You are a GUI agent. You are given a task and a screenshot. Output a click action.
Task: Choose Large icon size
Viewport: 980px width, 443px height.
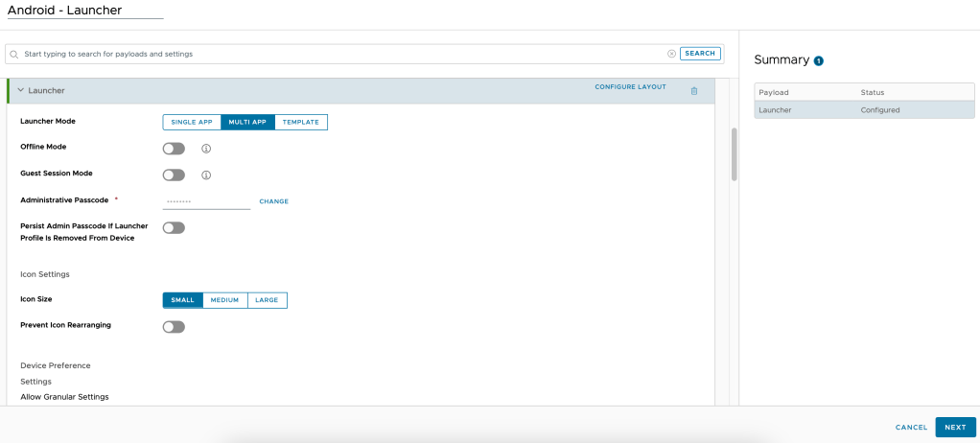tap(267, 300)
